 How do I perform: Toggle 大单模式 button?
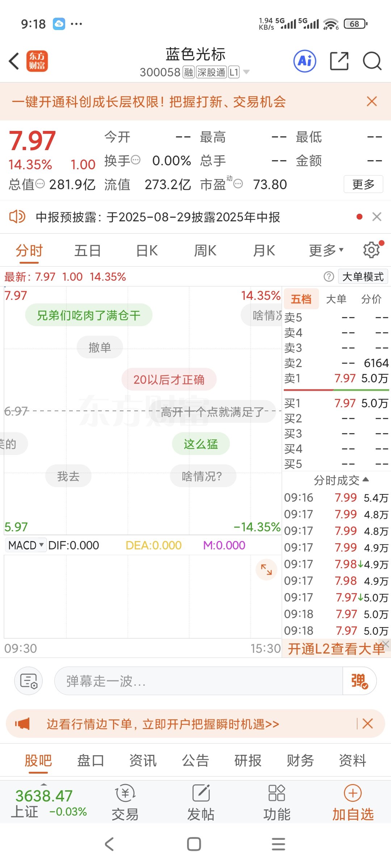pyautogui.click(x=363, y=277)
